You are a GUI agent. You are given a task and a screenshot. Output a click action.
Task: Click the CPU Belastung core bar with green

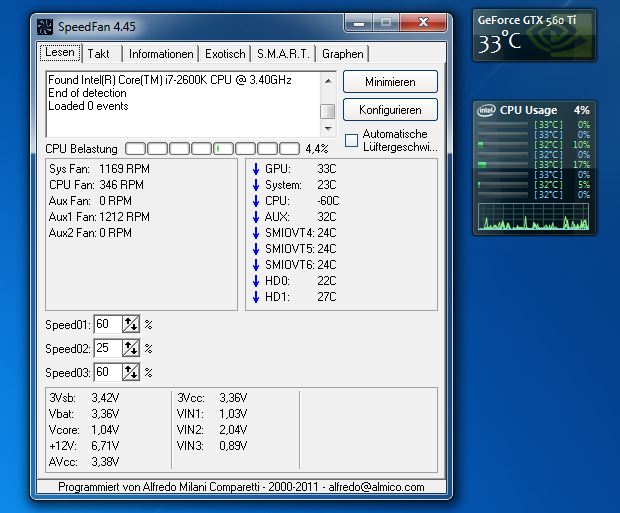223,149
